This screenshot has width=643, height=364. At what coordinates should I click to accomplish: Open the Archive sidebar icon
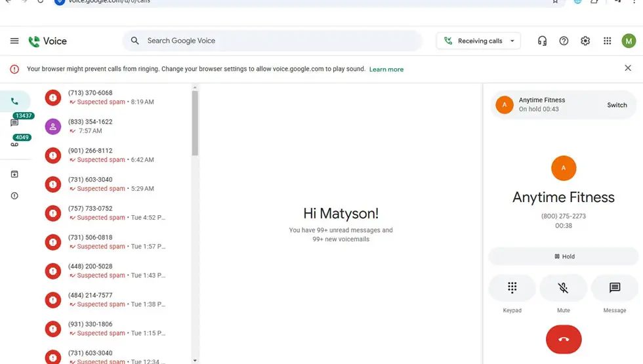coord(14,174)
